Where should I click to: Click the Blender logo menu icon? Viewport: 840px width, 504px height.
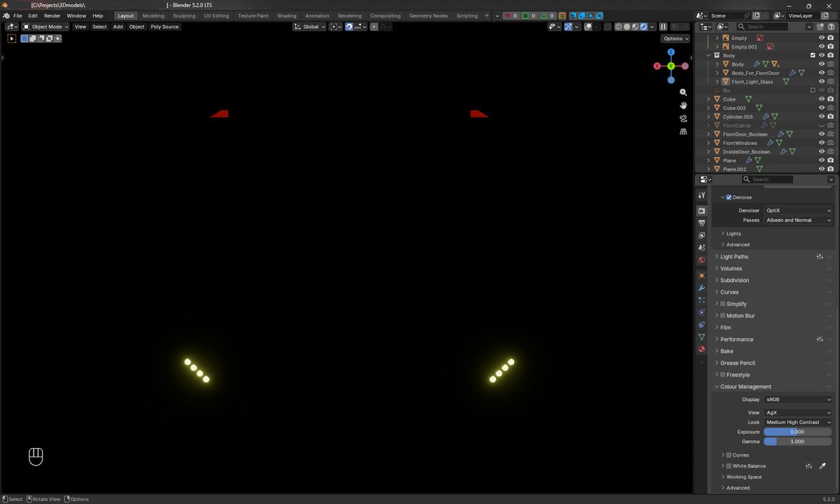click(6, 15)
